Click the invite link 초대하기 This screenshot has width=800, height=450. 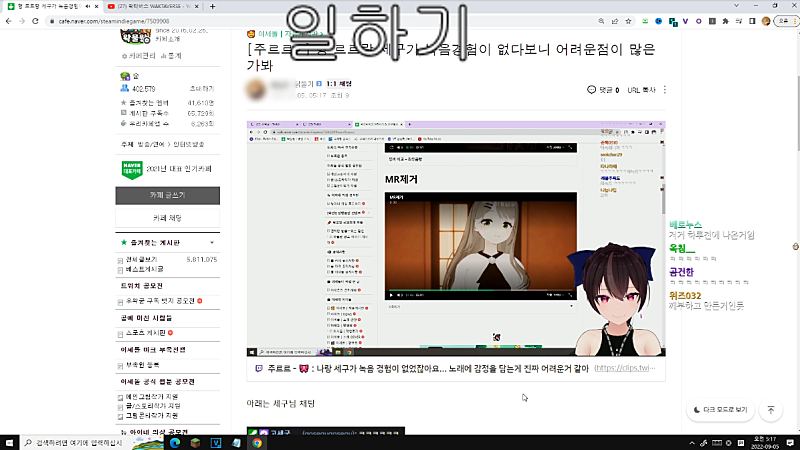202,89
